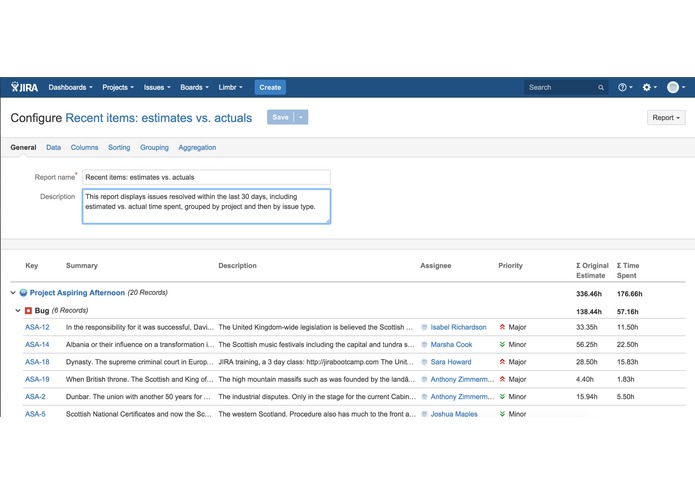
Task: Click the Save button
Action: pos(281,117)
